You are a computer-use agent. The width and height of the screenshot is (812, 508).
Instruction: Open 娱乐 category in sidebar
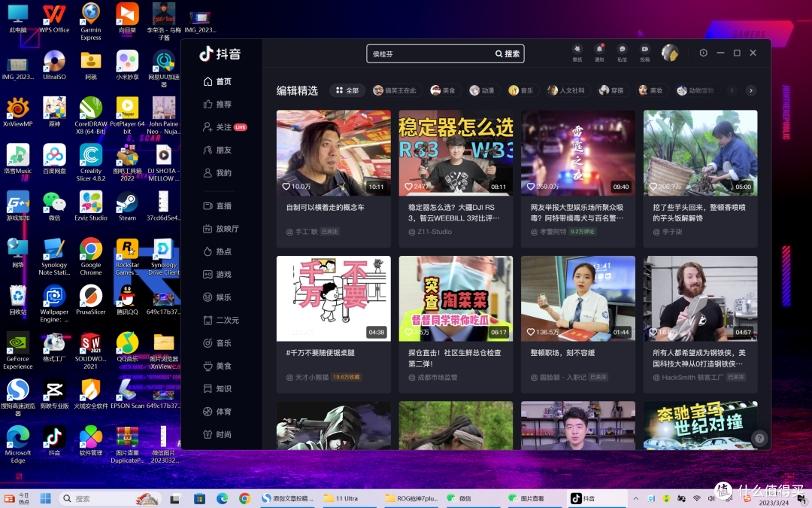pyautogui.click(x=217, y=297)
